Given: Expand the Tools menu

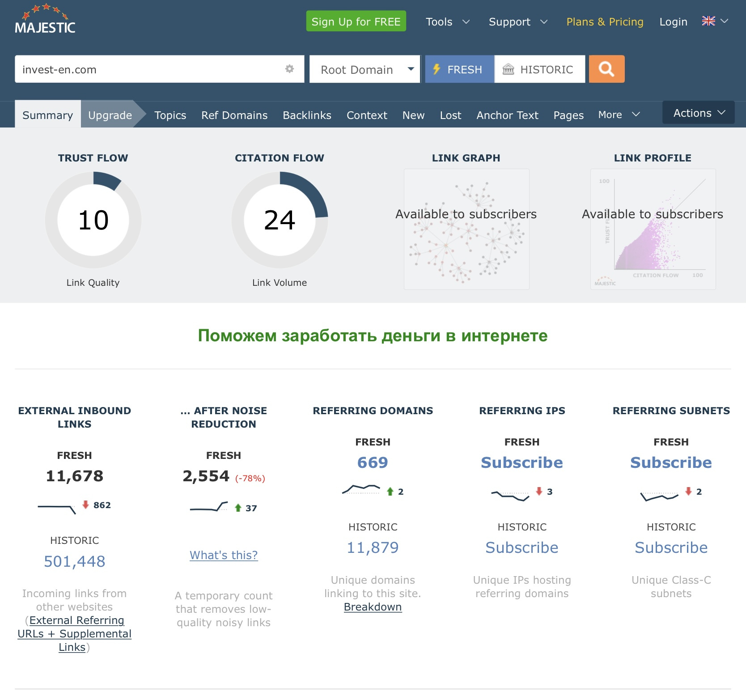Looking at the screenshot, I should tap(448, 21).
